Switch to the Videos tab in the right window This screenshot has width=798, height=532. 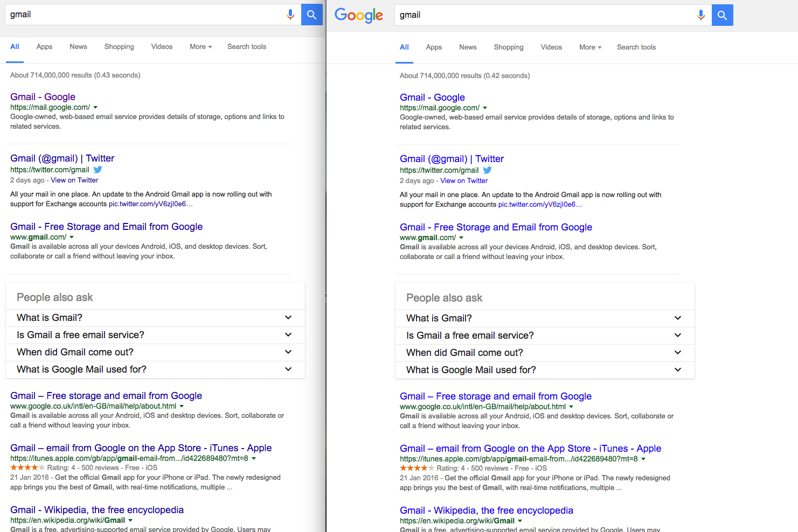(x=551, y=47)
